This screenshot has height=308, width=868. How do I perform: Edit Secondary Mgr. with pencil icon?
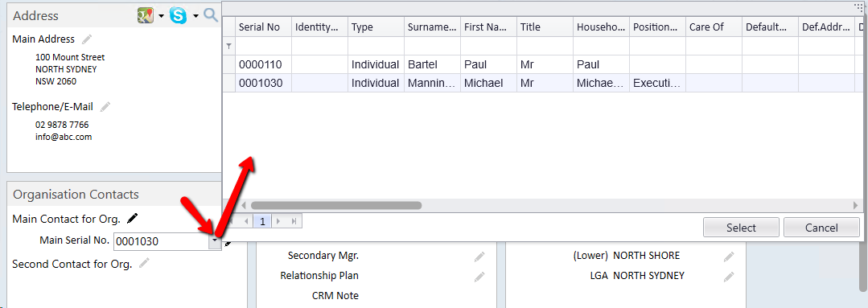[x=479, y=256]
